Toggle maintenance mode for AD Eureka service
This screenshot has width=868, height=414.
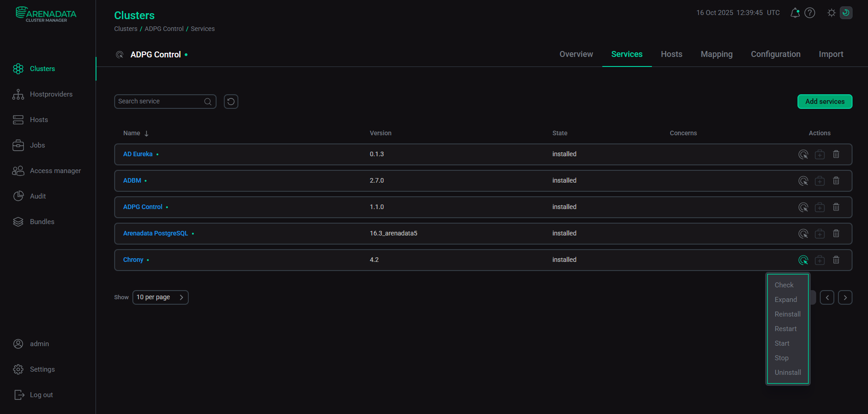819,154
